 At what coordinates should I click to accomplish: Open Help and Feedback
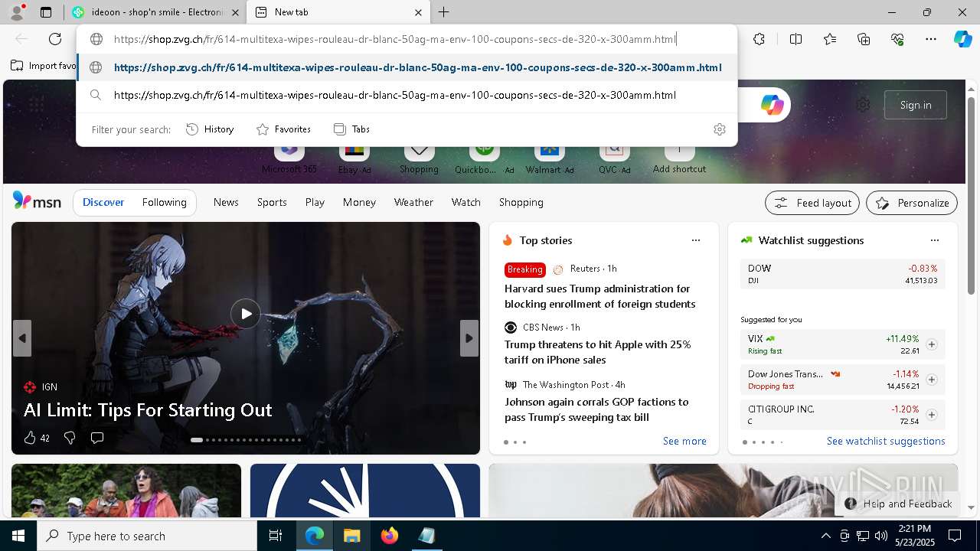(x=898, y=504)
